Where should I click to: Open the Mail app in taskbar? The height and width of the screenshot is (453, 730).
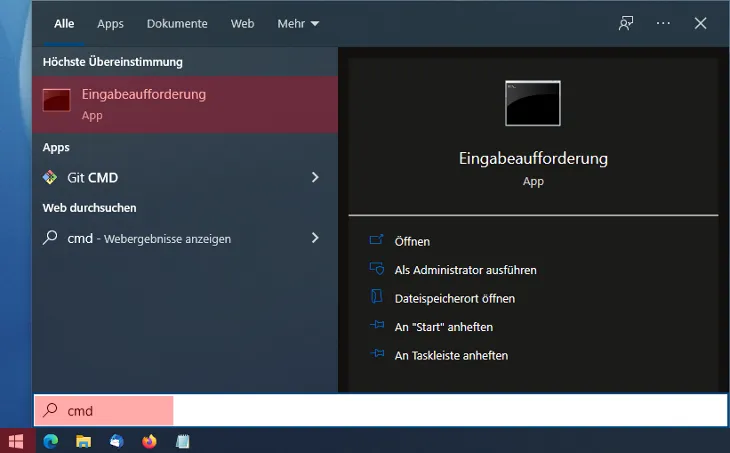pos(116,441)
